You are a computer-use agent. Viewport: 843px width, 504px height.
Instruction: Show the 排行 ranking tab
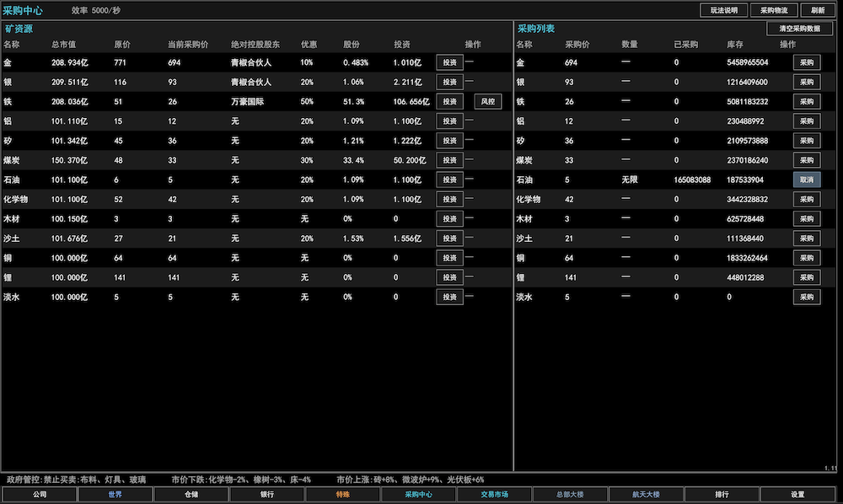[x=722, y=495]
